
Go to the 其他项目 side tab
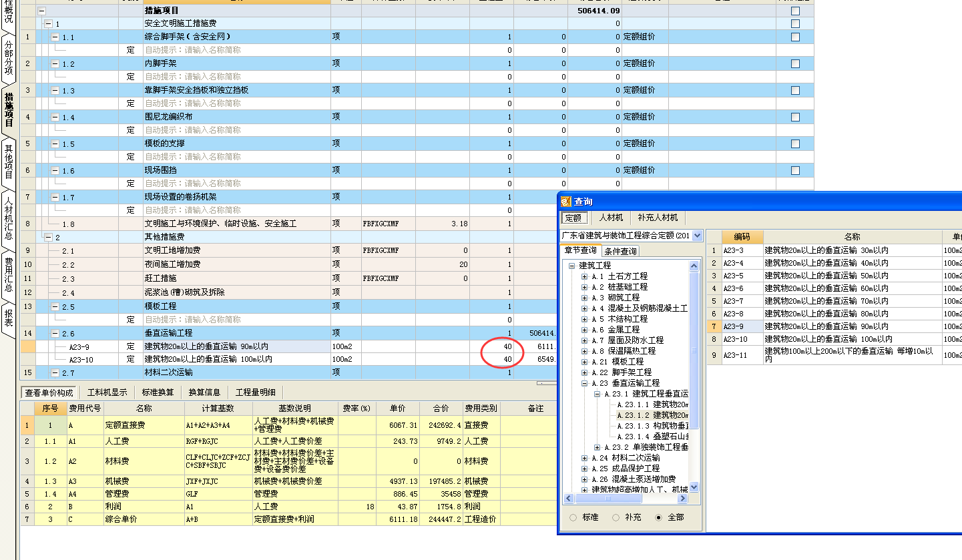pos(9,162)
